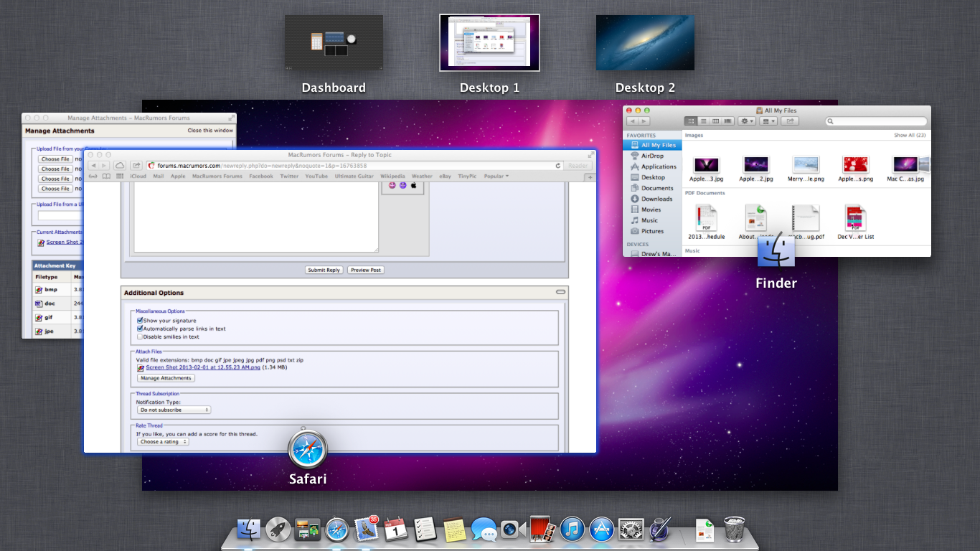This screenshot has width=980, height=551.
Task: Open the Notification Type dropdown
Action: pyautogui.click(x=174, y=410)
